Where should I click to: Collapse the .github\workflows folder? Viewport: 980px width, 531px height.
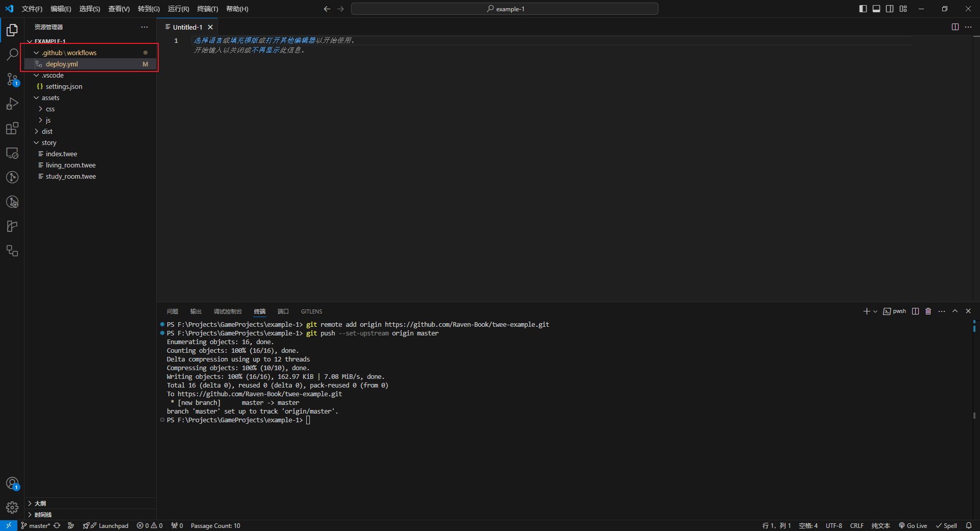pyautogui.click(x=90, y=53)
